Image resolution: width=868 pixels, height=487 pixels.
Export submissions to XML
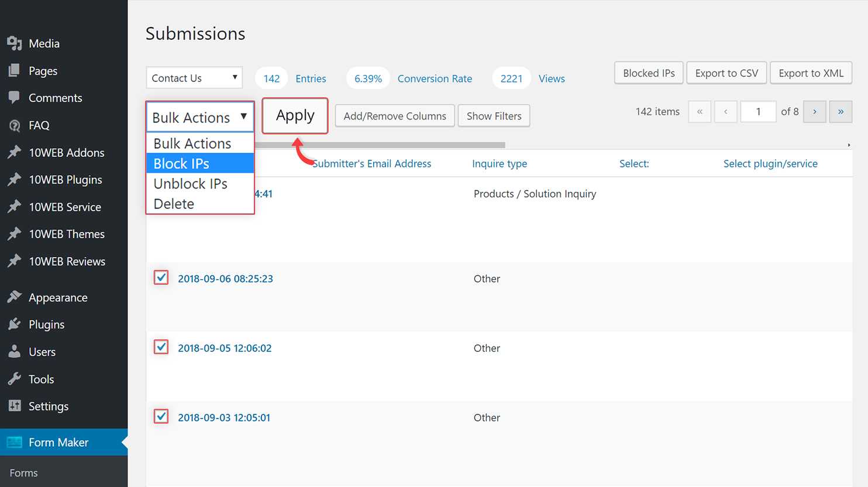click(x=811, y=73)
